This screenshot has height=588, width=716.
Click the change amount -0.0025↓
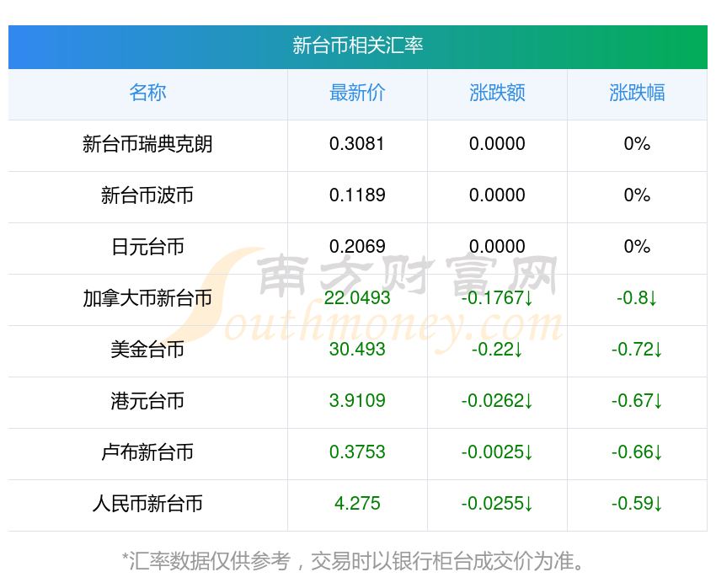coord(497,452)
